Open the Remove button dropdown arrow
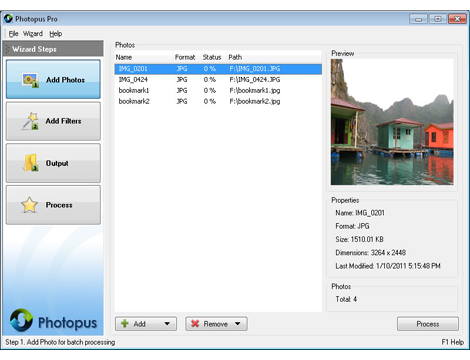 pyautogui.click(x=237, y=324)
